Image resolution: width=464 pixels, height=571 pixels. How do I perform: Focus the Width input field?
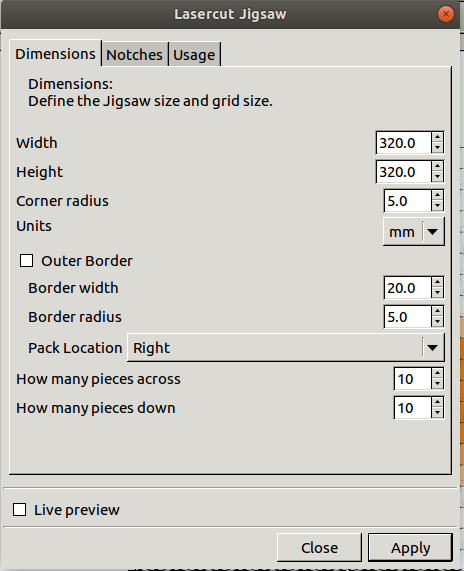pyautogui.click(x=404, y=143)
